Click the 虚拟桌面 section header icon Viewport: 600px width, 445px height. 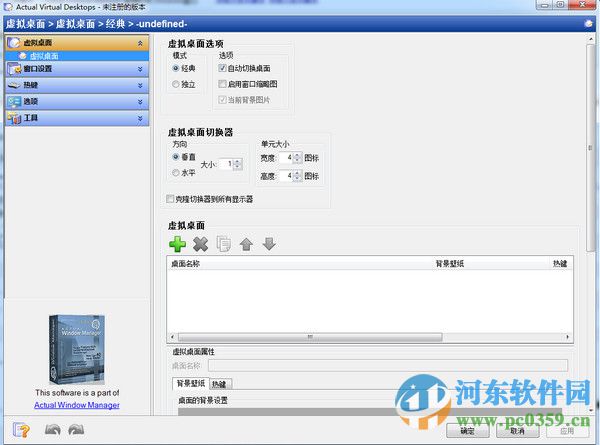14,42
